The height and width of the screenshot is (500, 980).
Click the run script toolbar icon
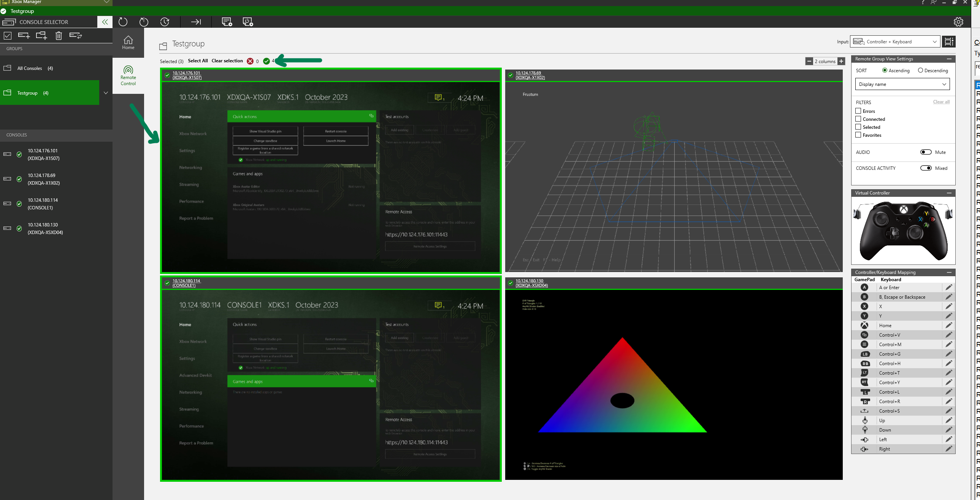227,22
